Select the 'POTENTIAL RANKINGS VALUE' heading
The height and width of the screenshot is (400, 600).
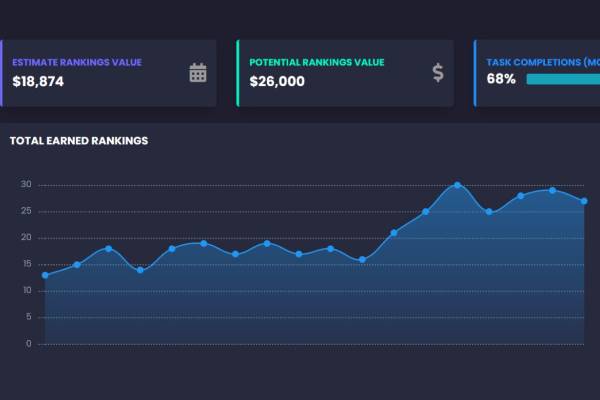pyautogui.click(x=316, y=62)
